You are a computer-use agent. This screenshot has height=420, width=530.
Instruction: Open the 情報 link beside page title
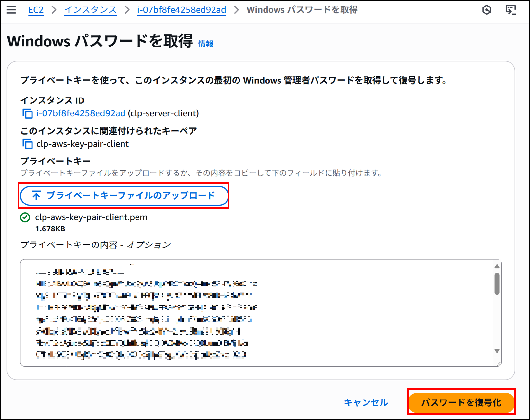click(206, 44)
